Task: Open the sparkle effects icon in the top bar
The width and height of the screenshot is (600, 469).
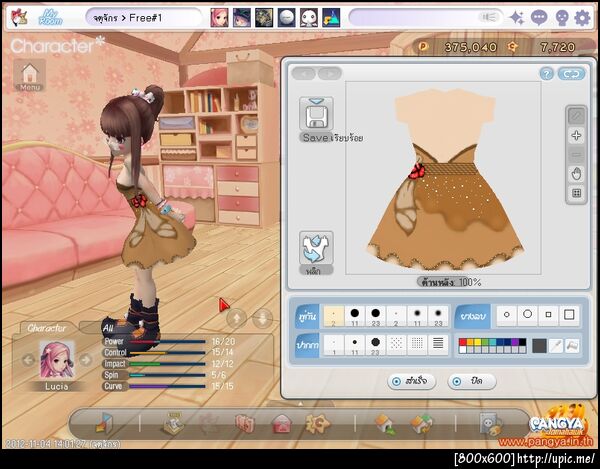Action: click(x=517, y=18)
